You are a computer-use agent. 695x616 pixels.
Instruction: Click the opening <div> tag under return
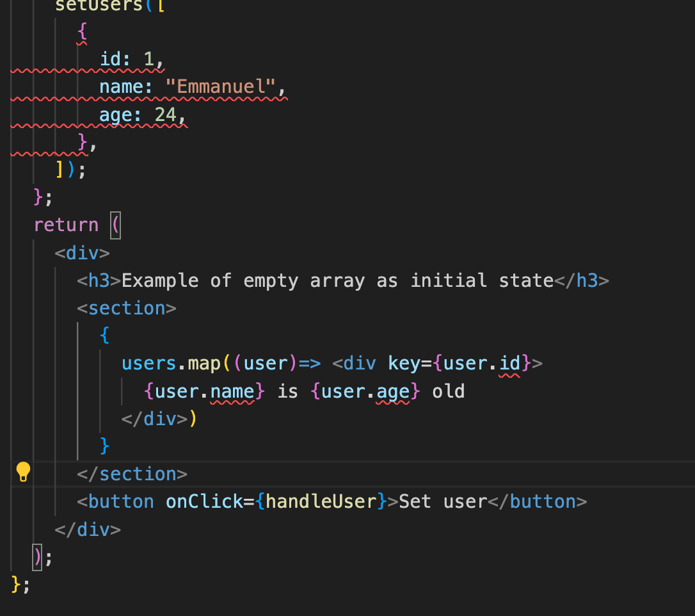(x=82, y=253)
